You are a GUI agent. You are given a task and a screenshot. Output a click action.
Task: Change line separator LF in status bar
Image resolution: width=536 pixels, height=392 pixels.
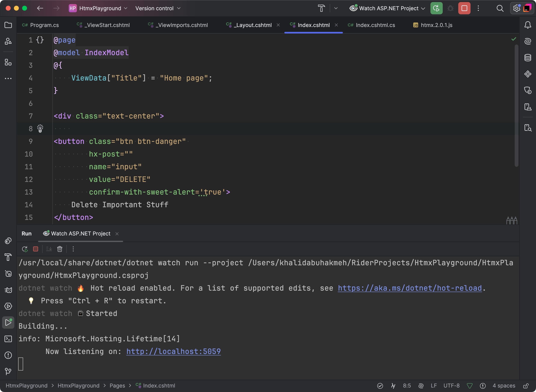434,386
